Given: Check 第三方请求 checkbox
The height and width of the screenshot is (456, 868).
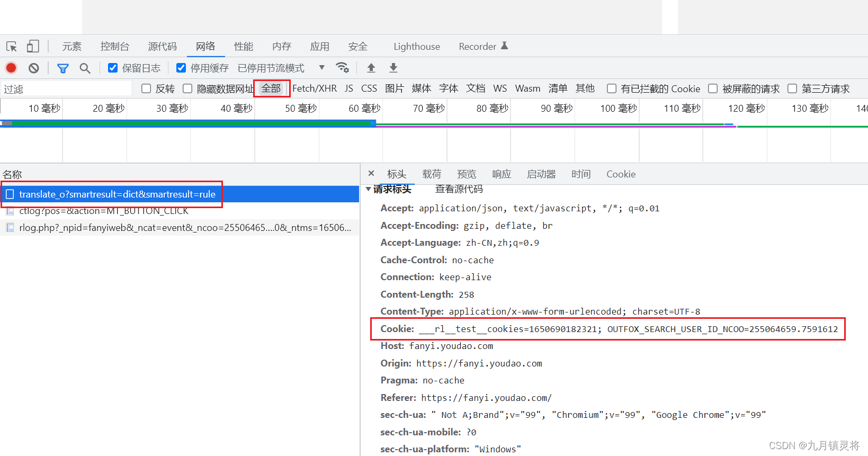Looking at the screenshot, I should coord(792,88).
